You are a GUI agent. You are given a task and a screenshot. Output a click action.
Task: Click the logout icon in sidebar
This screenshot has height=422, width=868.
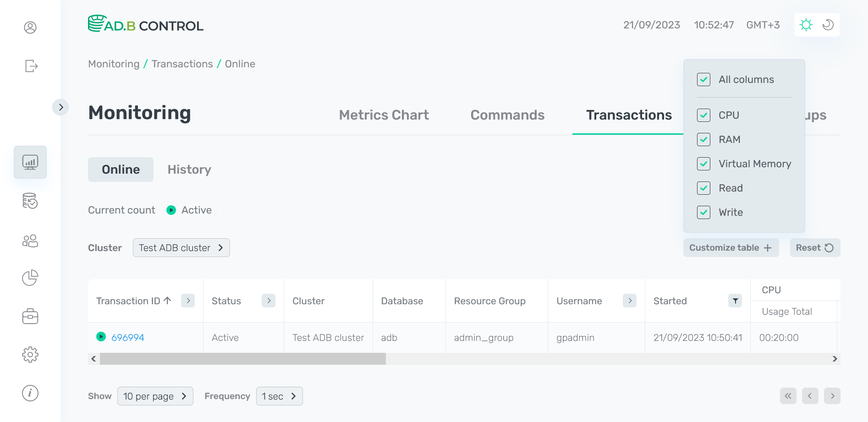pos(31,66)
